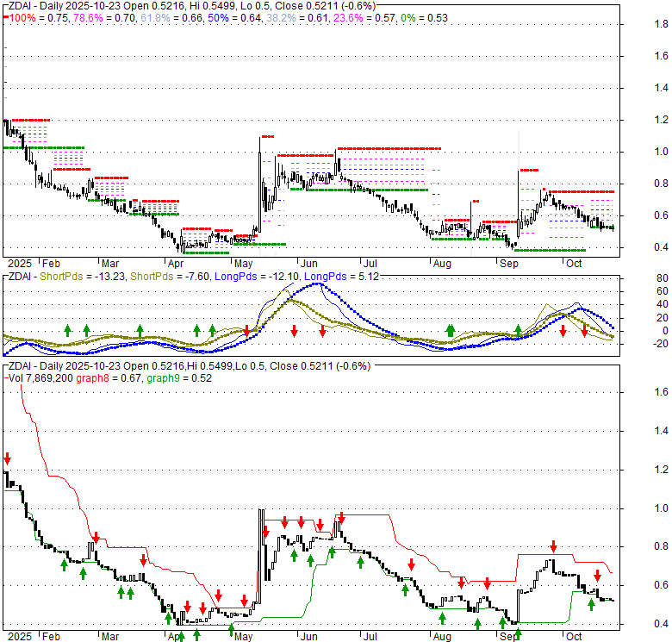
Task: Click the last red down arrow in the oscillator panel
Action: click(585, 331)
